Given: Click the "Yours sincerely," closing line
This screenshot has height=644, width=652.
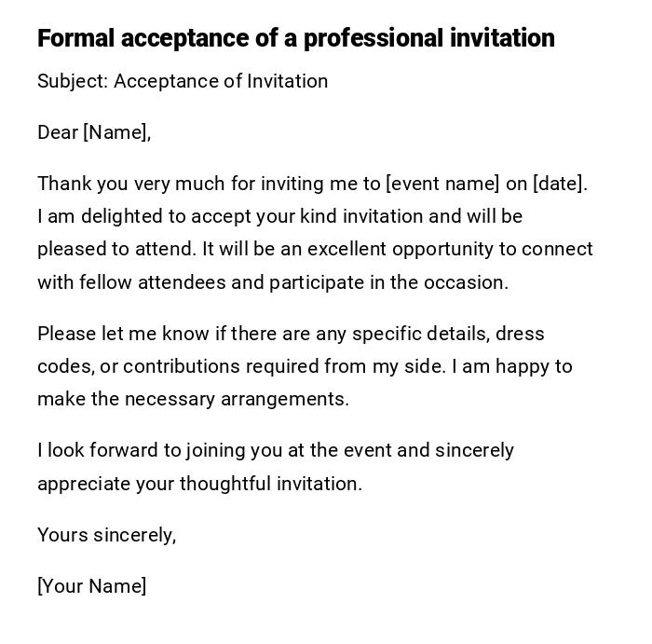Looking at the screenshot, I should (106, 535).
